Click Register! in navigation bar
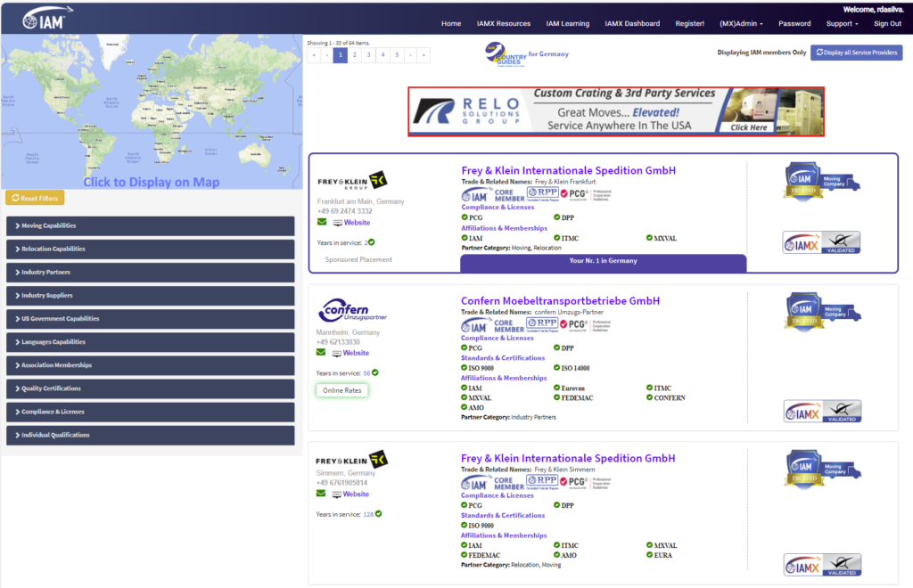 [x=690, y=24]
